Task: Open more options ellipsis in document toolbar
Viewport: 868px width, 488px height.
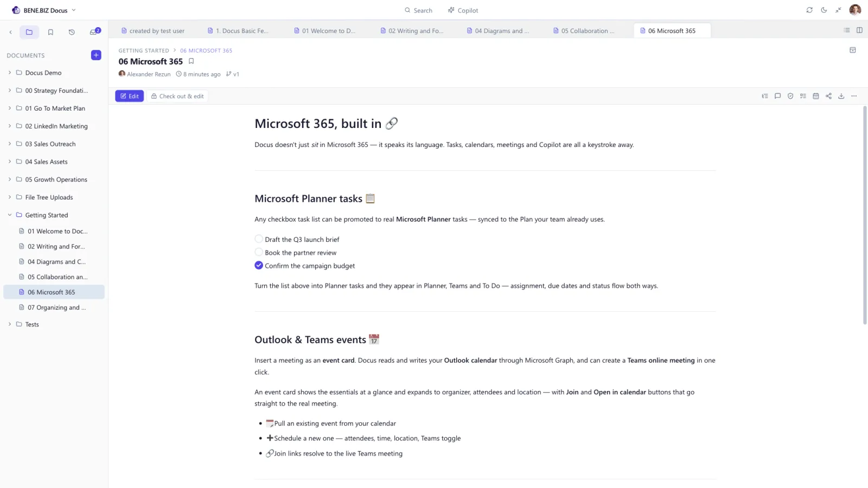Action: 854,96
